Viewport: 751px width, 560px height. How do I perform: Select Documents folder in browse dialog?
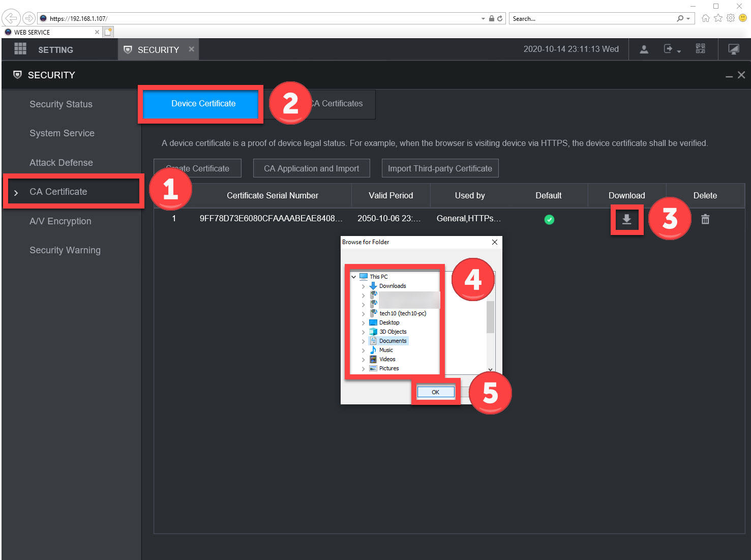tap(393, 341)
